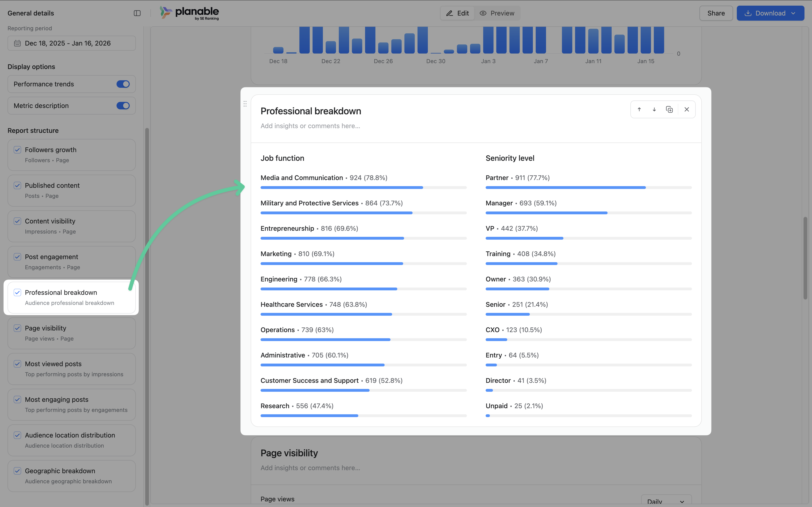Uncheck the Followers growth checkbox
Screen dimensions: 812x507
tap(17, 150)
